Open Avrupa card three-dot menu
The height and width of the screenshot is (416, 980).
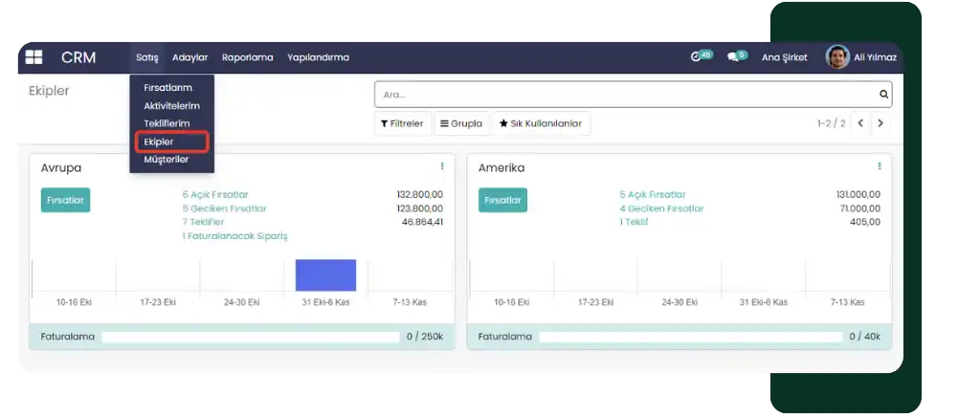tap(442, 166)
